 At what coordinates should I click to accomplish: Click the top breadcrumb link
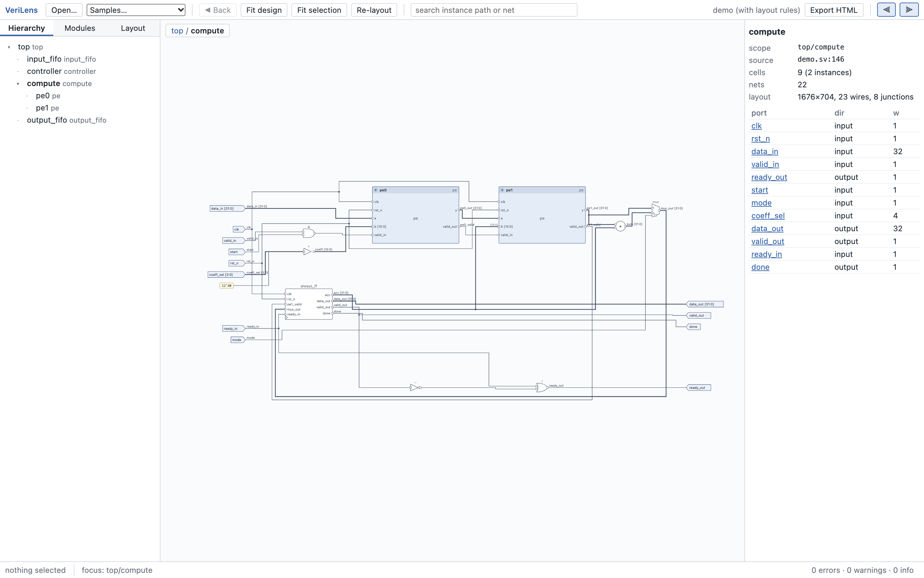[177, 31]
